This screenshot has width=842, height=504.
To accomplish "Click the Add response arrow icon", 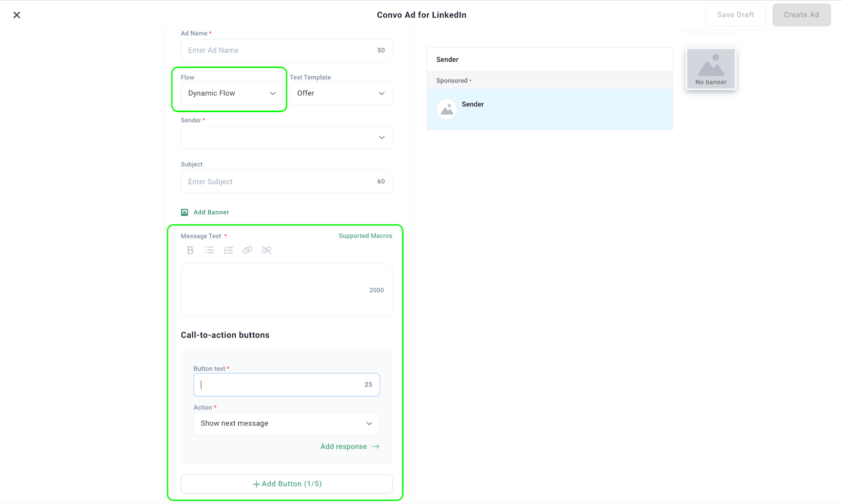I will pos(375,447).
